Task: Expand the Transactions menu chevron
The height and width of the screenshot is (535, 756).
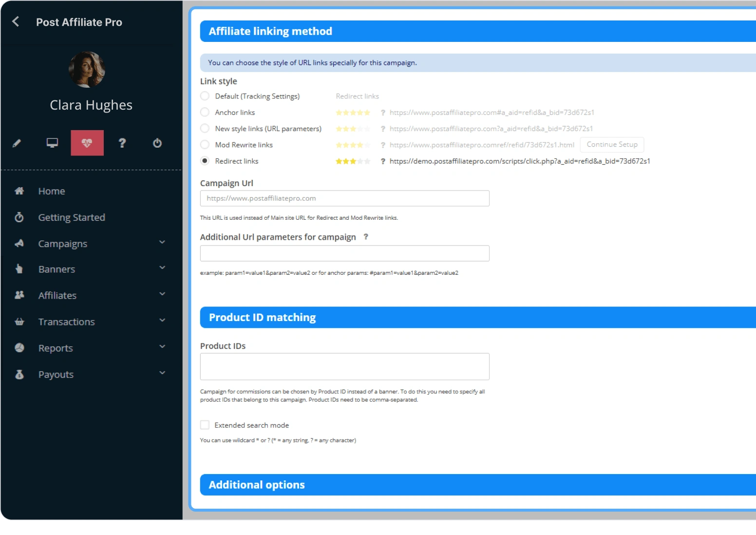Action: click(x=162, y=320)
